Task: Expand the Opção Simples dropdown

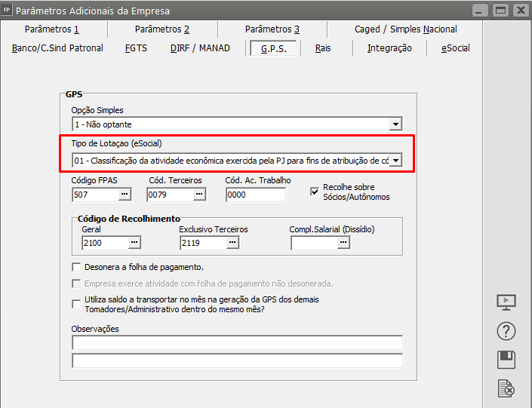Action: click(395, 124)
